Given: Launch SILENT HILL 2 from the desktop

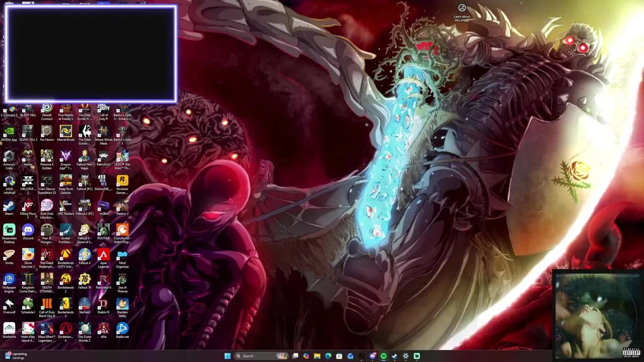Looking at the screenshot, I should click(x=28, y=112).
